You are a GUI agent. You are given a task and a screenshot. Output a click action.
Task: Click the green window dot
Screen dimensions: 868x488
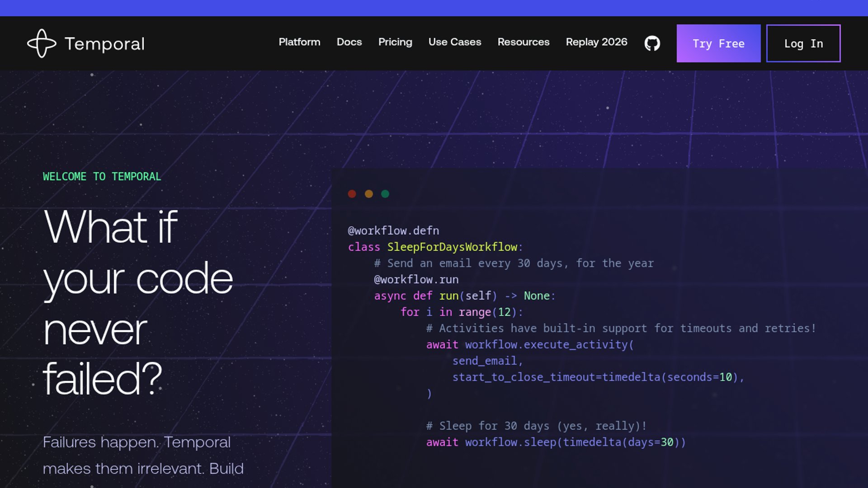point(385,194)
